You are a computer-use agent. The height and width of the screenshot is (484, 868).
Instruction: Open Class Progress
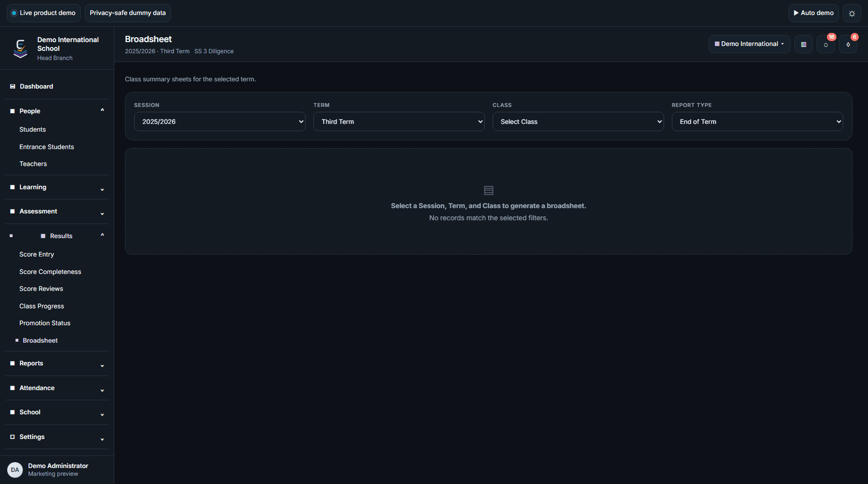(x=42, y=306)
